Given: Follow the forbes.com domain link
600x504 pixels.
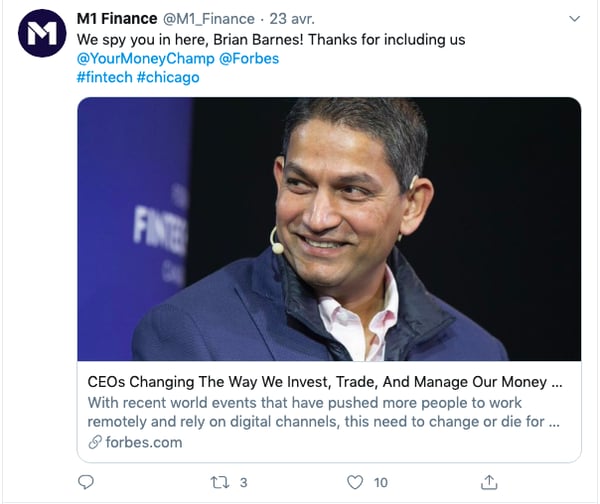Looking at the screenshot, I should [144, 442].
